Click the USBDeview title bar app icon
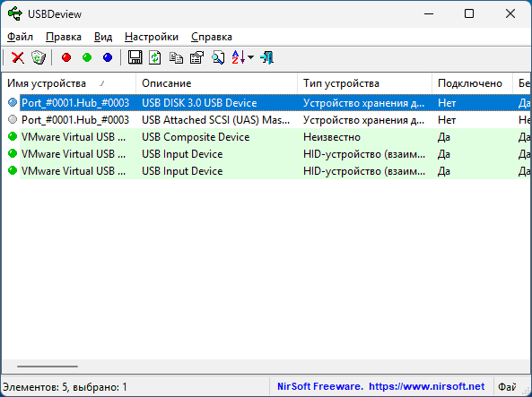Image resolution: width=532 pixels, height=397 pixels. tap(15, 14)
